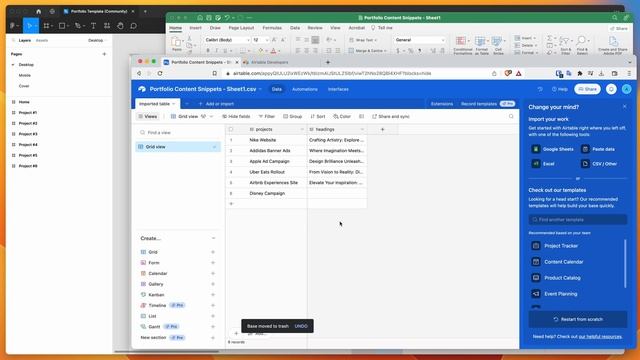Choose Google Sheets import option
This screenshot has width=640, height=360.
553,149
